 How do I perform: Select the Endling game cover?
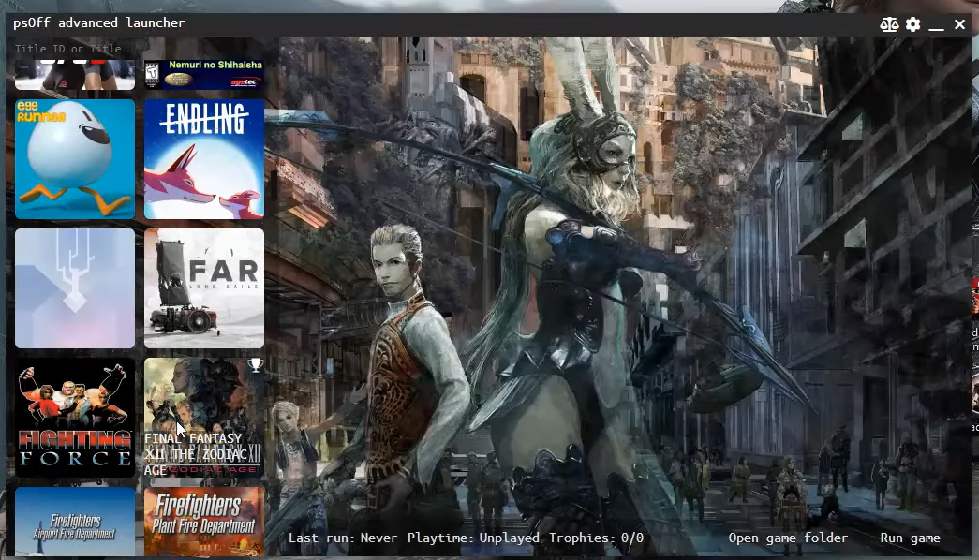204,159
